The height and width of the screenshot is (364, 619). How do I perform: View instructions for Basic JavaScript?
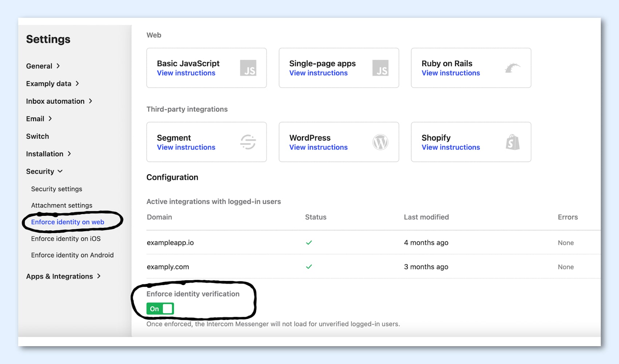[x=186, y=73]
